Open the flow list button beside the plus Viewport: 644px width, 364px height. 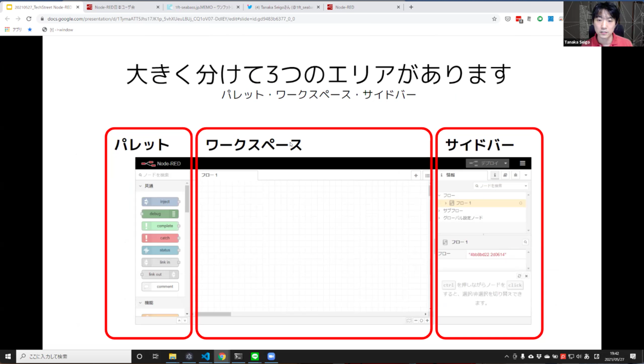click(427, 175)
